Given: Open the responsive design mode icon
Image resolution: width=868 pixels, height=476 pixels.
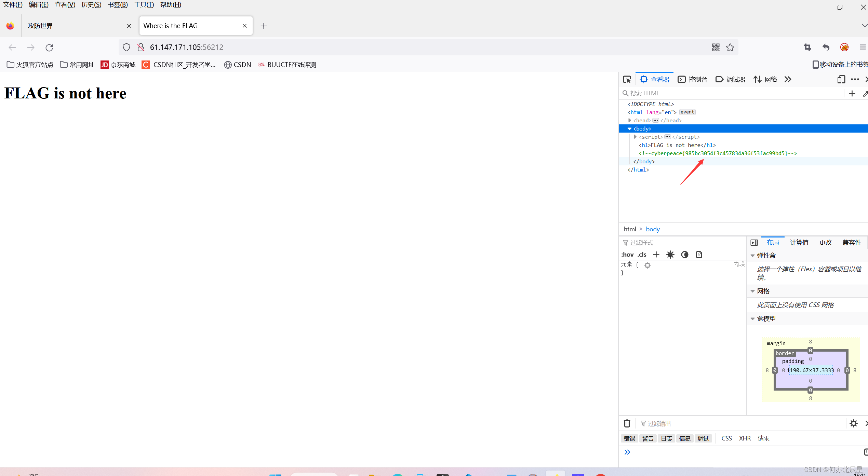Looking at the screenshot, I should click(841, 79).
